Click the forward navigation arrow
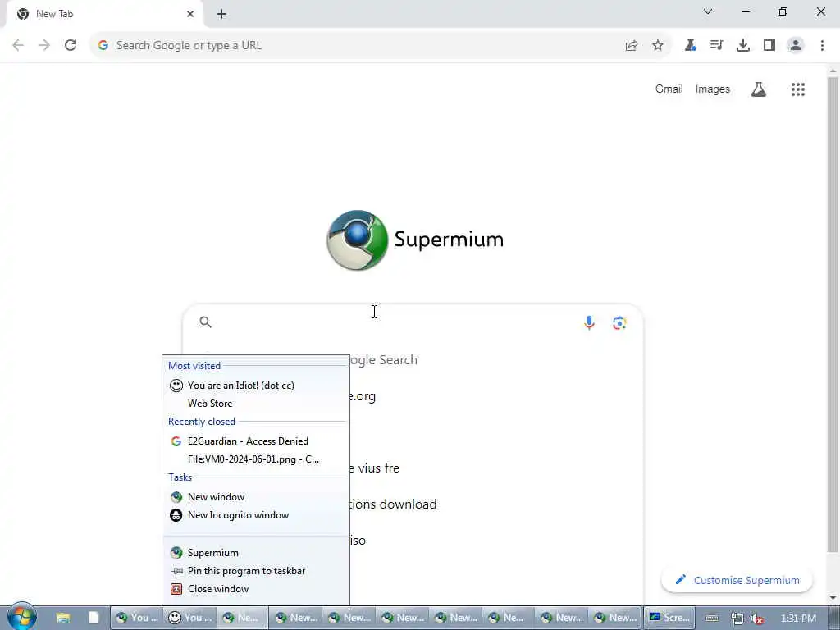Screen dimensions: 840x630 44,46
